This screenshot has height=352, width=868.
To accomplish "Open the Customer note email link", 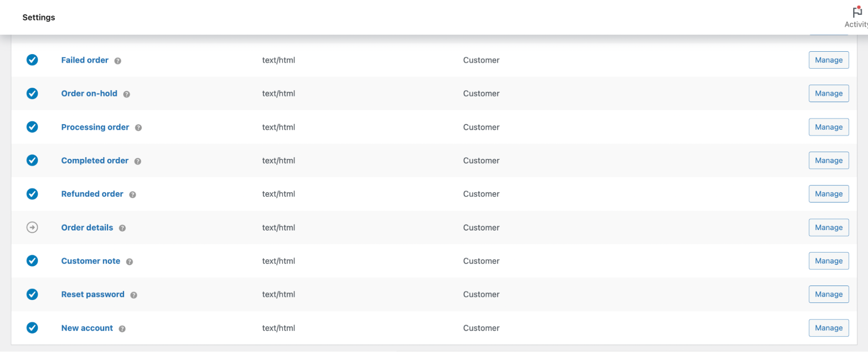I will click(90, 261).
